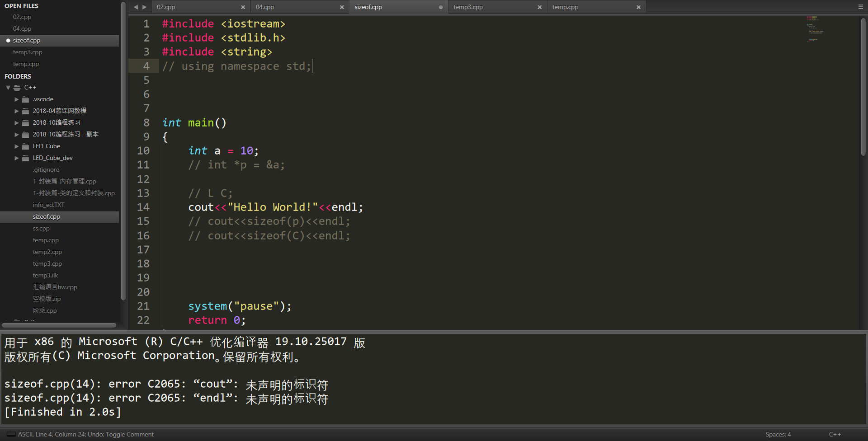Click the sidebar horizontal scrollbar
The image size is (868, 441).
[x=59, y=325]
